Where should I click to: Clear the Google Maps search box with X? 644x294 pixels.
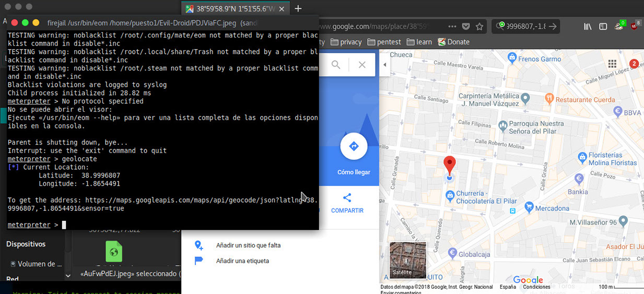pos(362,65)
